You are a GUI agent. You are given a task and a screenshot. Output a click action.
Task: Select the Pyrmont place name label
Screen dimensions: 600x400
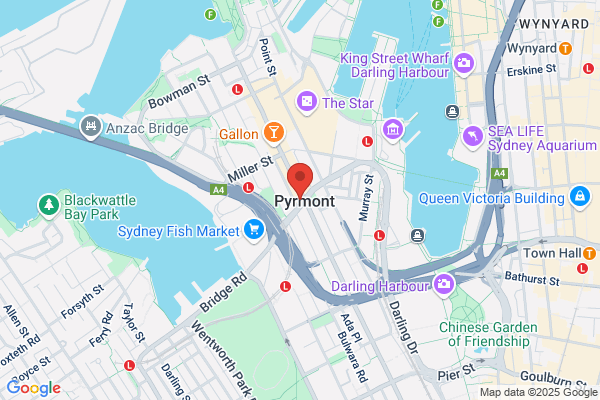click(x=305, y=201)
